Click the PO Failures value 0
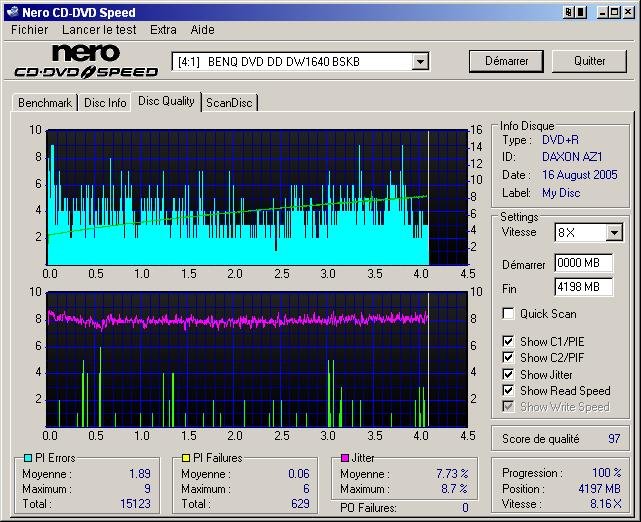Screen dimensions: 641x522 click(x=465, y=508)
